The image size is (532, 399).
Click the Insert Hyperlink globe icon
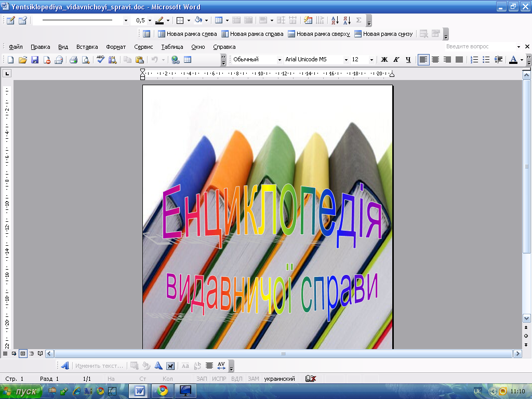point(176,60)
